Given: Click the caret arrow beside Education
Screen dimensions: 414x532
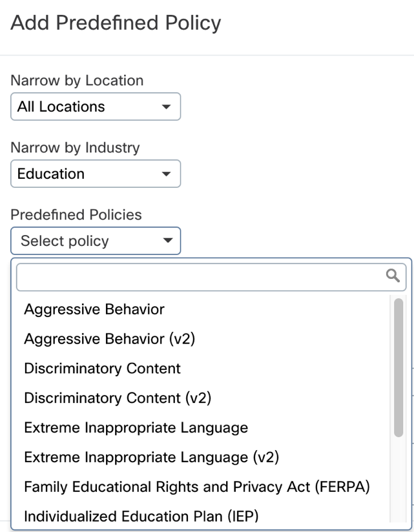Looking at the screenshot, I should (x=167, y=174).
